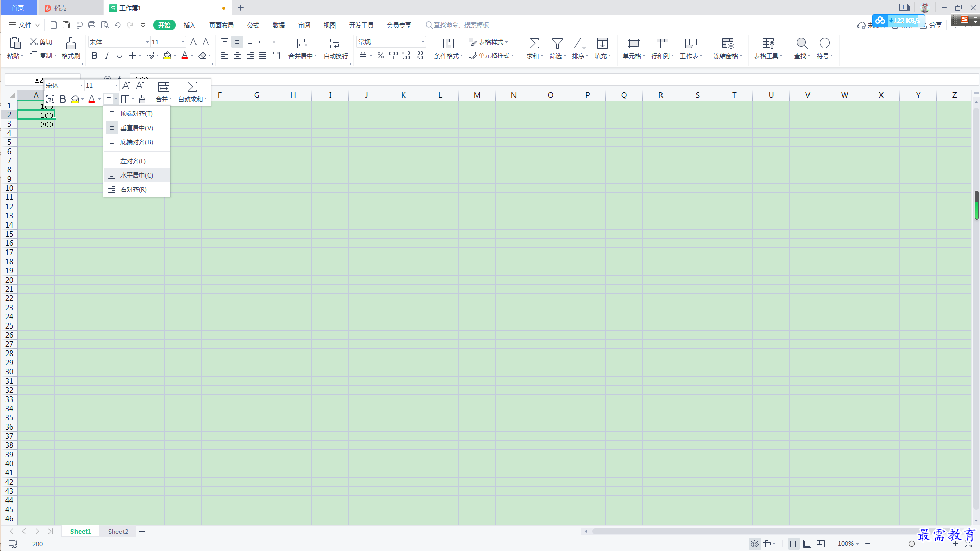
Task: Open the Formulas (公式) tab
Action: tap(253, 25)
